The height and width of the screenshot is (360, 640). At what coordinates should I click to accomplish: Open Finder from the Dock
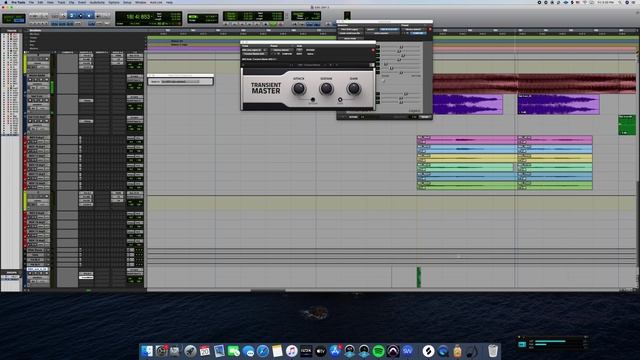[x=147, y=351]
